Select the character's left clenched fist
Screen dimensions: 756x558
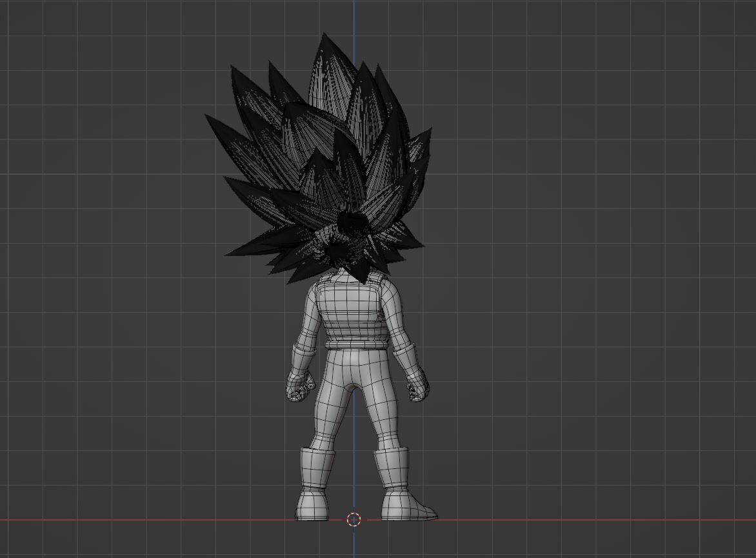(x=301, y=386)
